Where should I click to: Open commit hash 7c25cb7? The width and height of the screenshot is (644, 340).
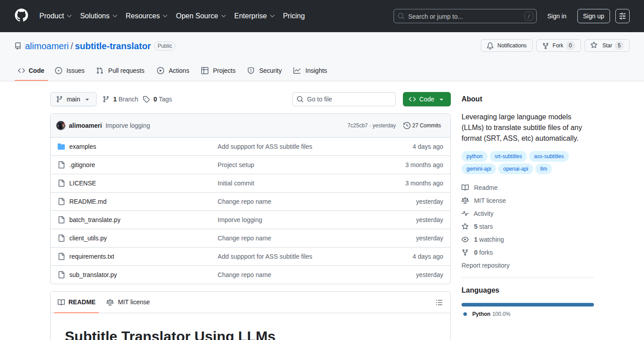357,126
